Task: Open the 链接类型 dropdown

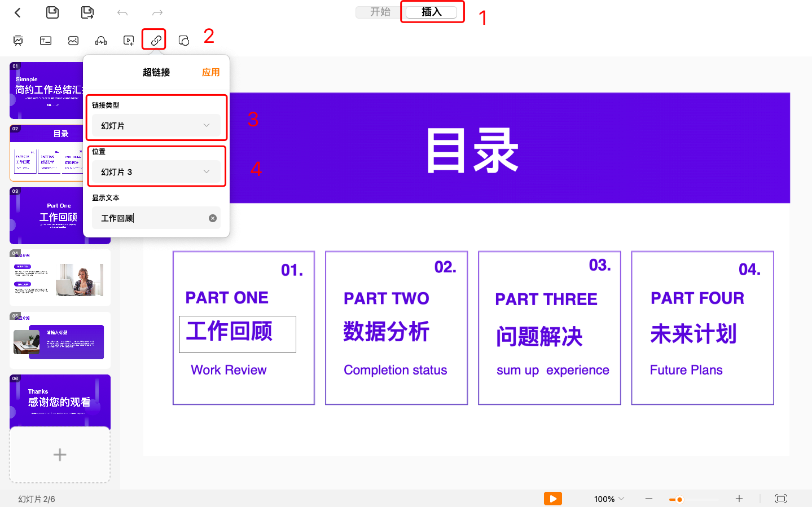Action: coord(156,125)
